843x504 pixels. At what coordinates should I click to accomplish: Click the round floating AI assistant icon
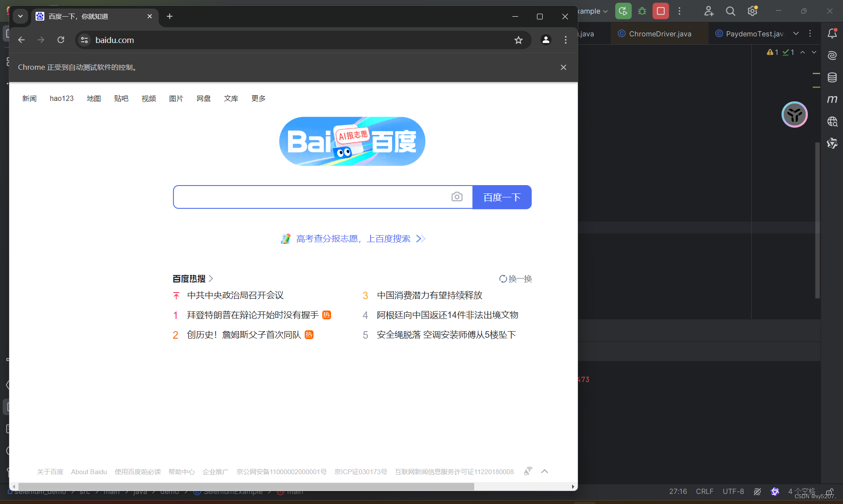tap(795, 114)
